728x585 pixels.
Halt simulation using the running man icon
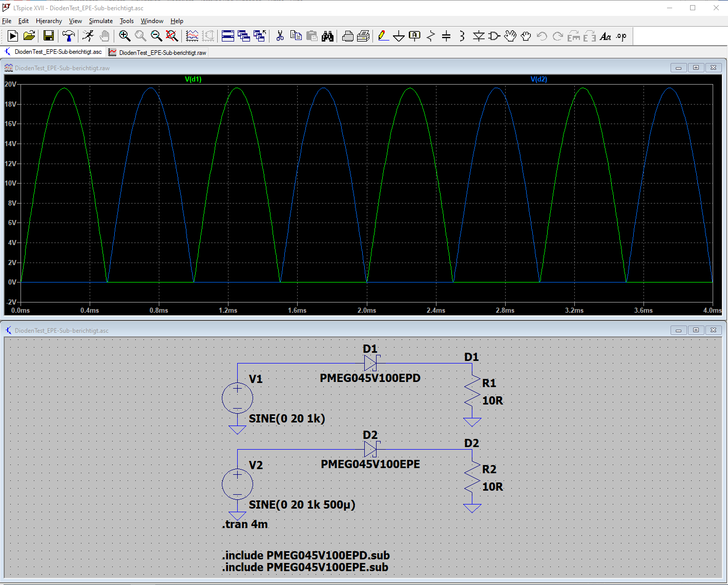point(88,36)
